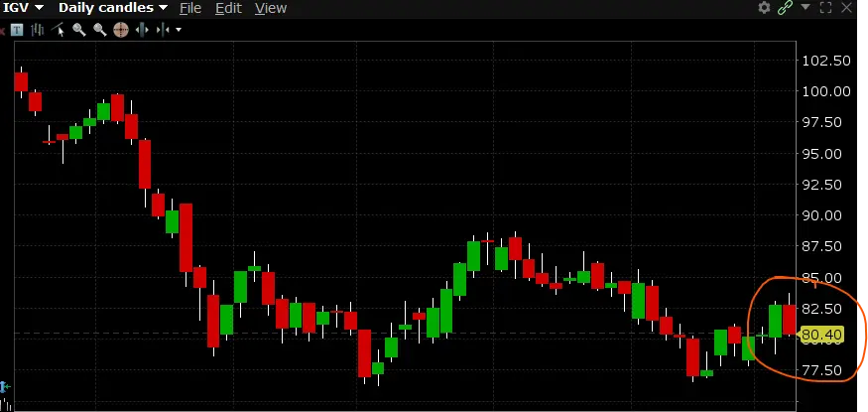The width and height of the screenshot is (868, 412).
Task: Click the green chain link icon
Action: pyautogui.click(x=785, y=8)
